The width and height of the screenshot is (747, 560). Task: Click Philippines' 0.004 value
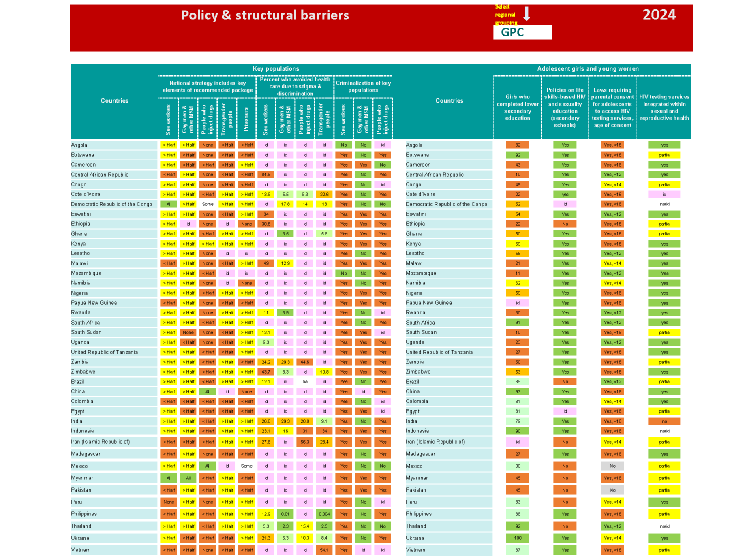[324, 514]
